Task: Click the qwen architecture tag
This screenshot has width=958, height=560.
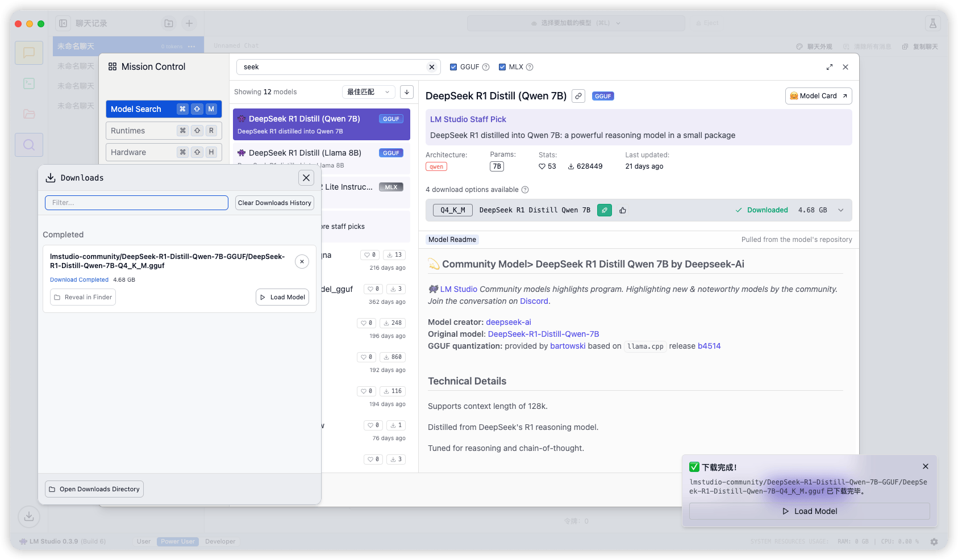Action: 436,166
